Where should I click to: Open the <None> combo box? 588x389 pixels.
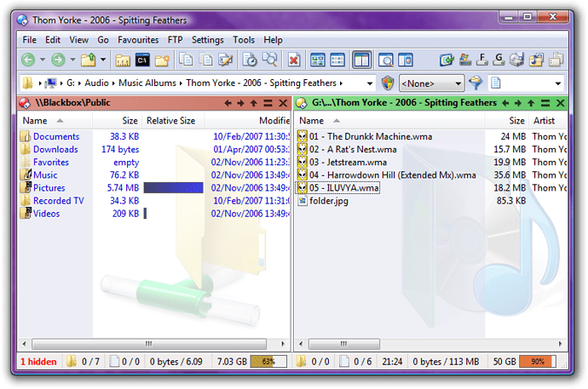pos(431,83)
